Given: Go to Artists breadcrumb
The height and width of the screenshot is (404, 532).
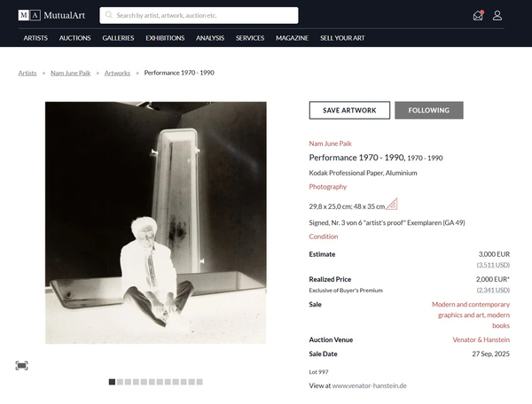Looking at the screenshot, I should point(27,73).
